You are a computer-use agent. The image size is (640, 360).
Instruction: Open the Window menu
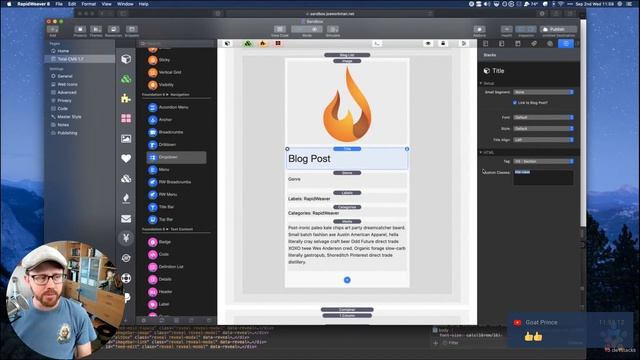tap(125, 4)
